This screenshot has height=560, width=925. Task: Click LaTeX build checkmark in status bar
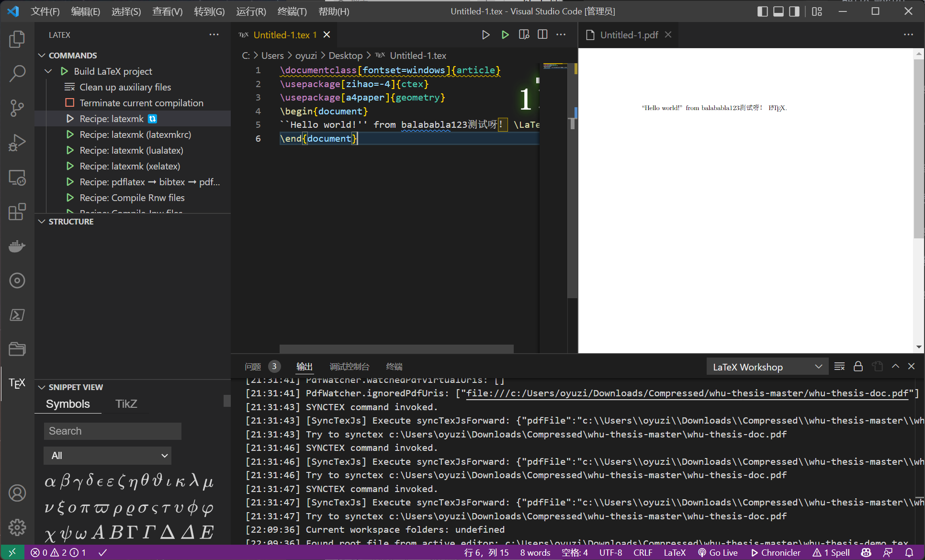pos(102,552)
